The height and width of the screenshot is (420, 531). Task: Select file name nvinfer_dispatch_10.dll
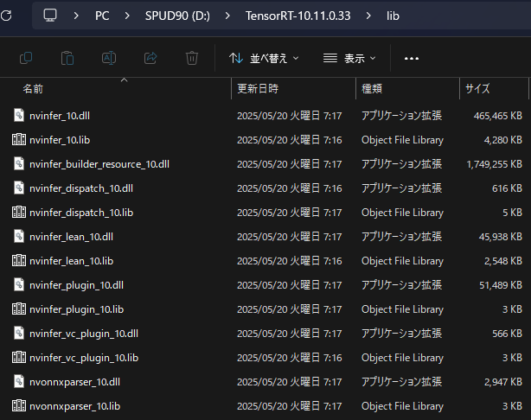point(81,188)
